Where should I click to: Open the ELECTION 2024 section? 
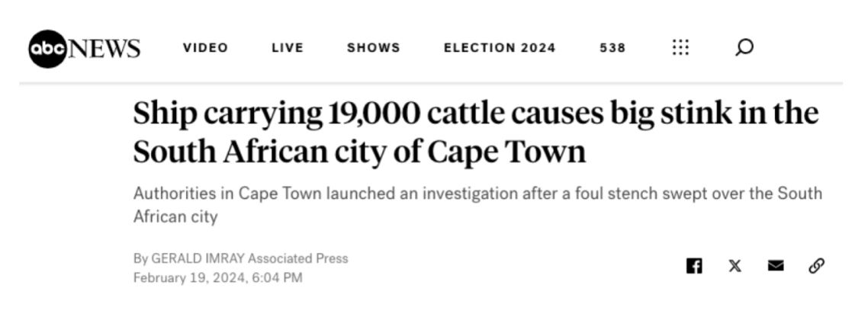(500, 48)
